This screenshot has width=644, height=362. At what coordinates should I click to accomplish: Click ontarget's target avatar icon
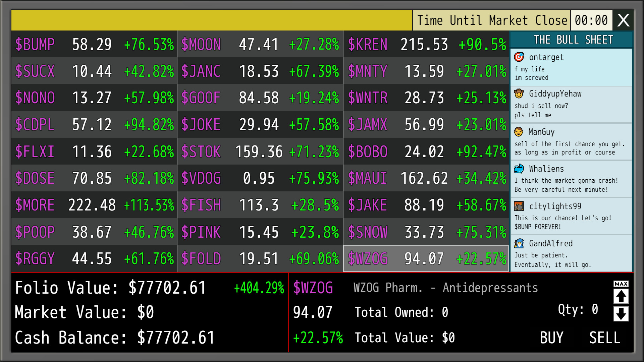coord(519,57)
